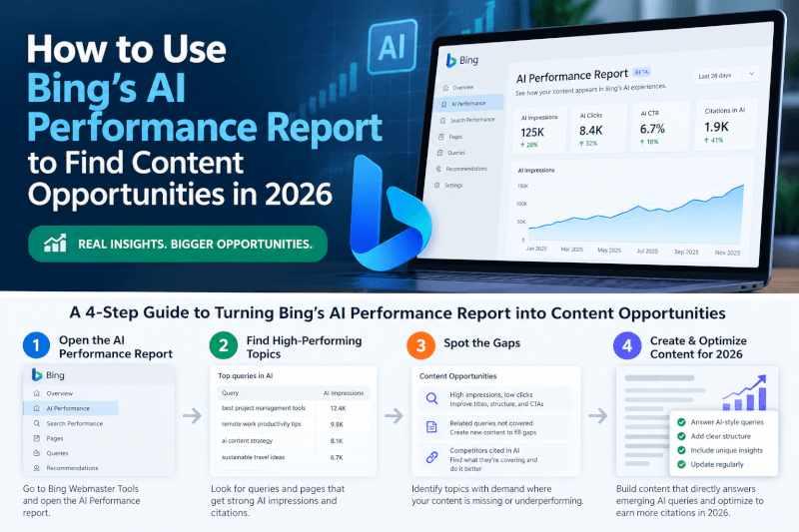
Task: Click the Top queries in AI heading
Action: tap(245, 375)
